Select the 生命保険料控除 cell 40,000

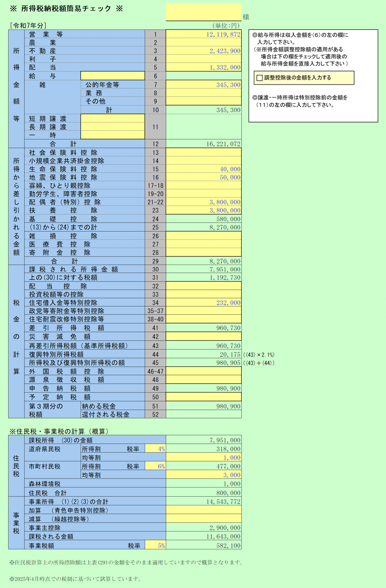tap(204, 169)
